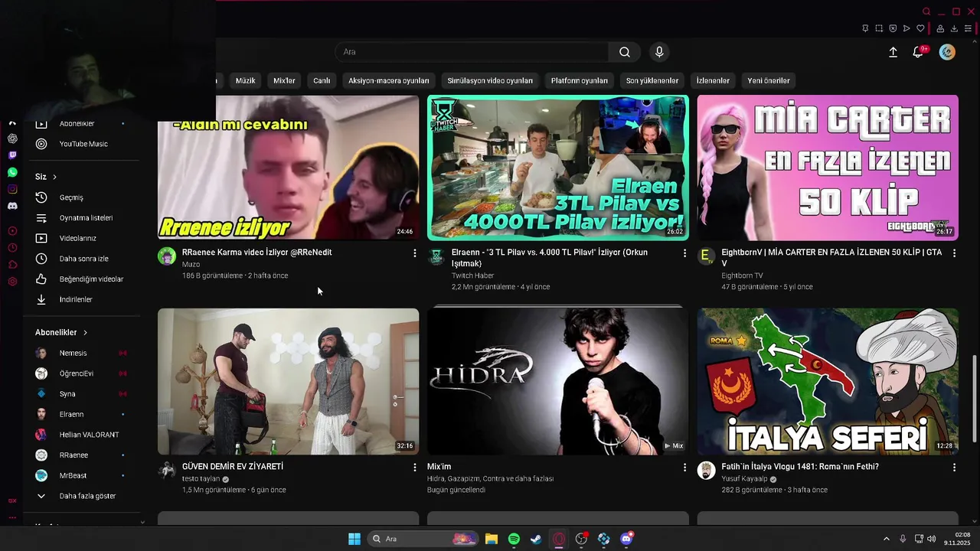
Task: Select the Simülasyon video oyunları chip
Action: click(490, 80)
